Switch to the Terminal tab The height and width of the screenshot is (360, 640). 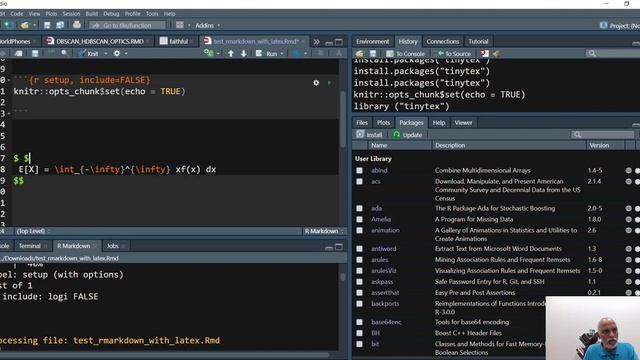(x=29, y=246)
